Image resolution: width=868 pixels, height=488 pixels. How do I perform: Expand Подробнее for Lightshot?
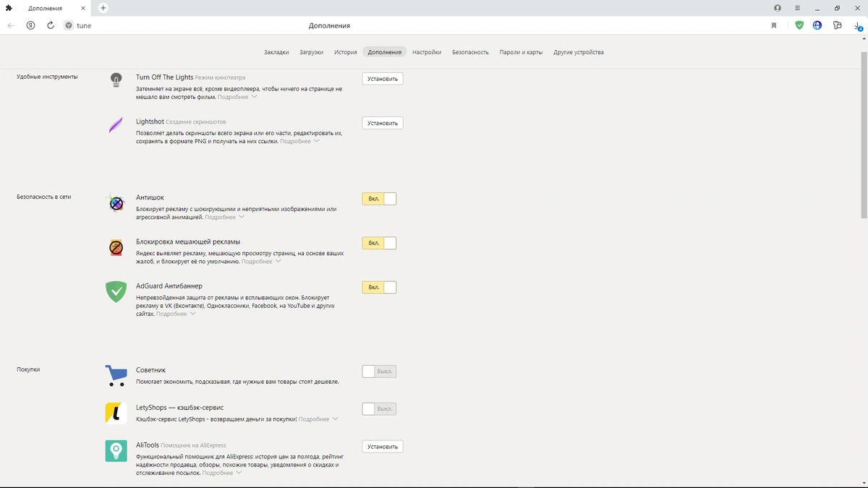(299, 142)
